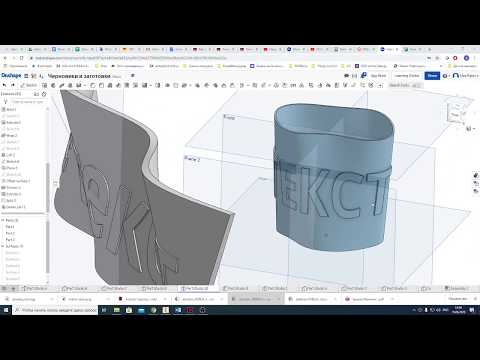Select the Revolve tool icon

click(x=53, y=85)
